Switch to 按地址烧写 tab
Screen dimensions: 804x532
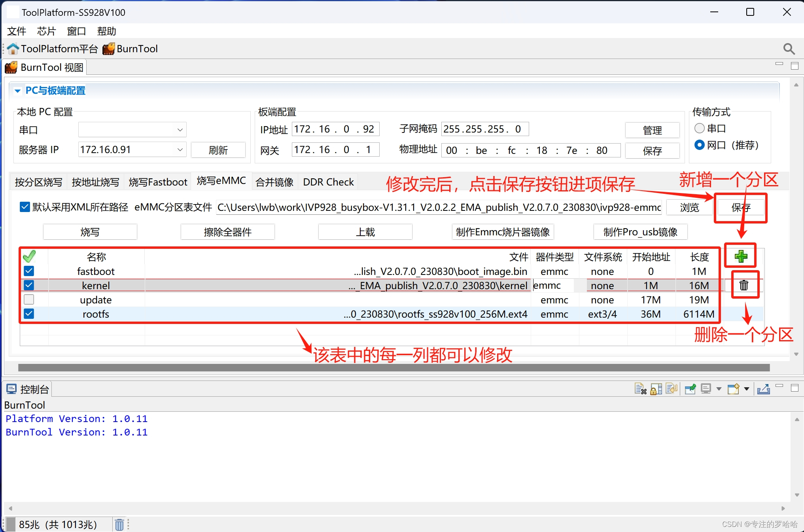(95, 182)
